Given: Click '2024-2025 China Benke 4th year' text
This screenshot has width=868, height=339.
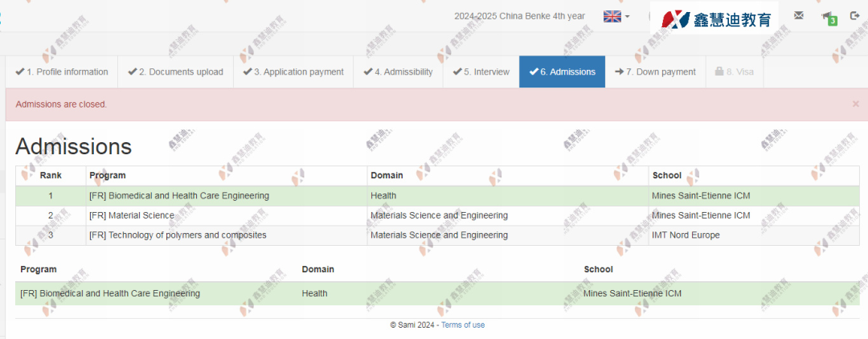Looking at the screenshot, I should (519, 16).
